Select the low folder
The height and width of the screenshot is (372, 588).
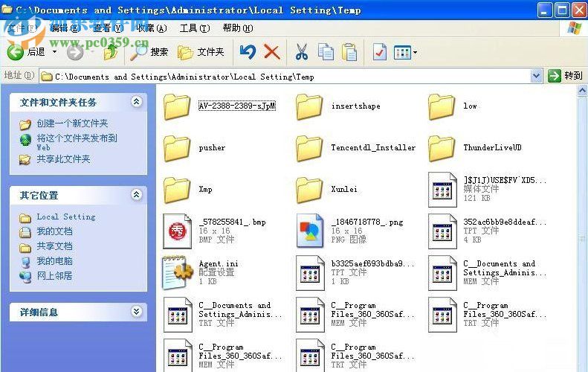[x=452, y=106]
